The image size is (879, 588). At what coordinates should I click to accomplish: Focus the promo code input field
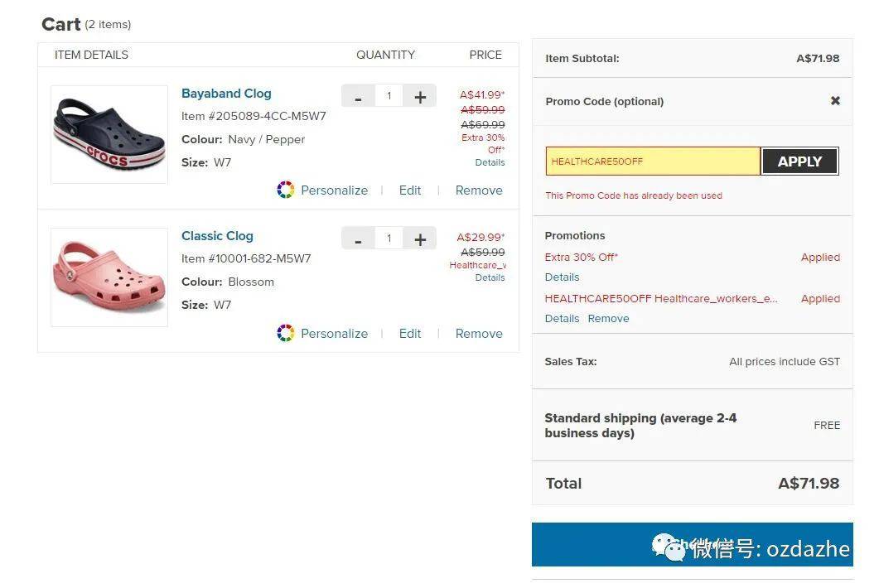pos(653,161)
